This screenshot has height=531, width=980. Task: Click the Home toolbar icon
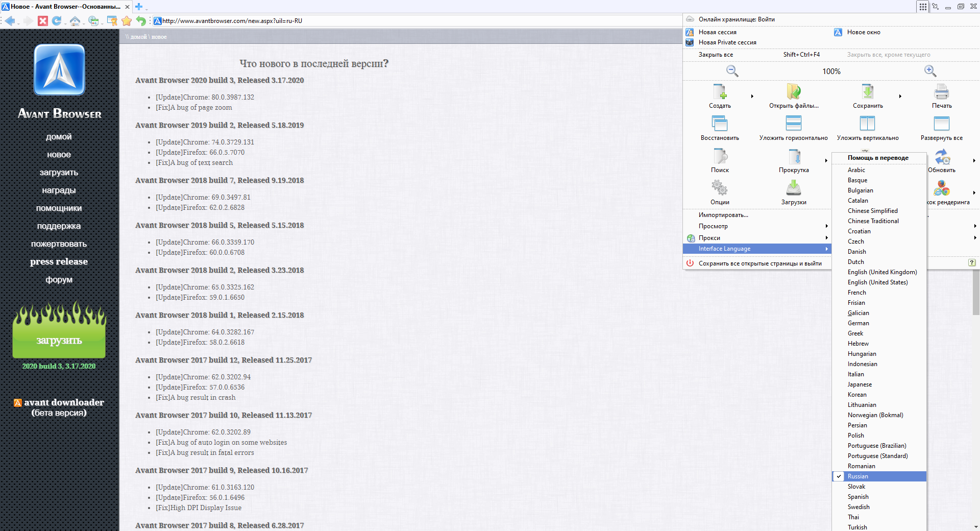tap(75, 21)
